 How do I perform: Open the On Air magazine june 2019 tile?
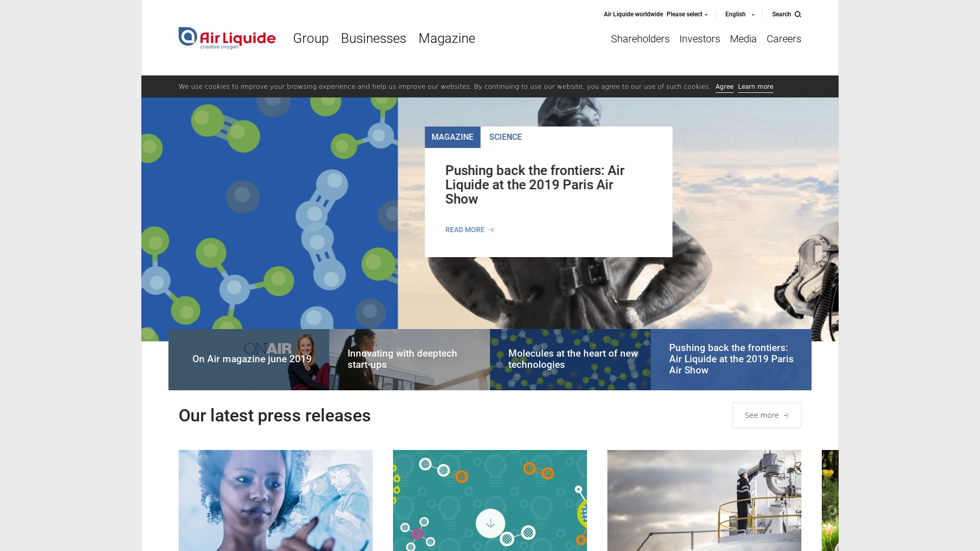tap(249, 360)
